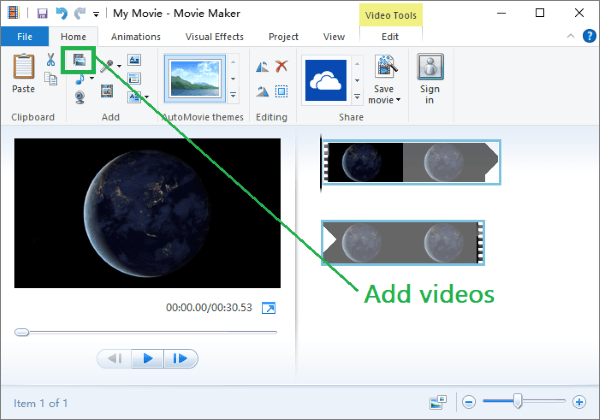600x420 pixels.
Task: Select the second video clip on storyboard
Action: click(403, 243)
